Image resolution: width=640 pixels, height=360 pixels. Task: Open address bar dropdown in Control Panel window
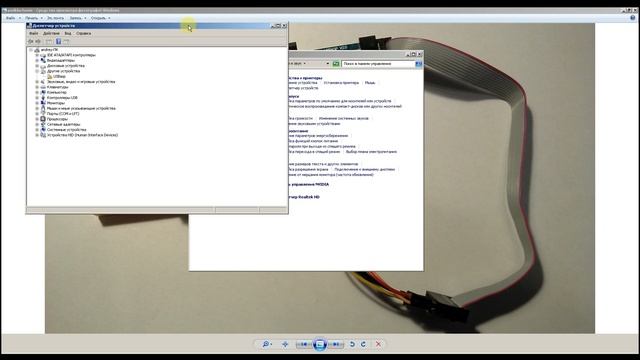click(327, 64)
